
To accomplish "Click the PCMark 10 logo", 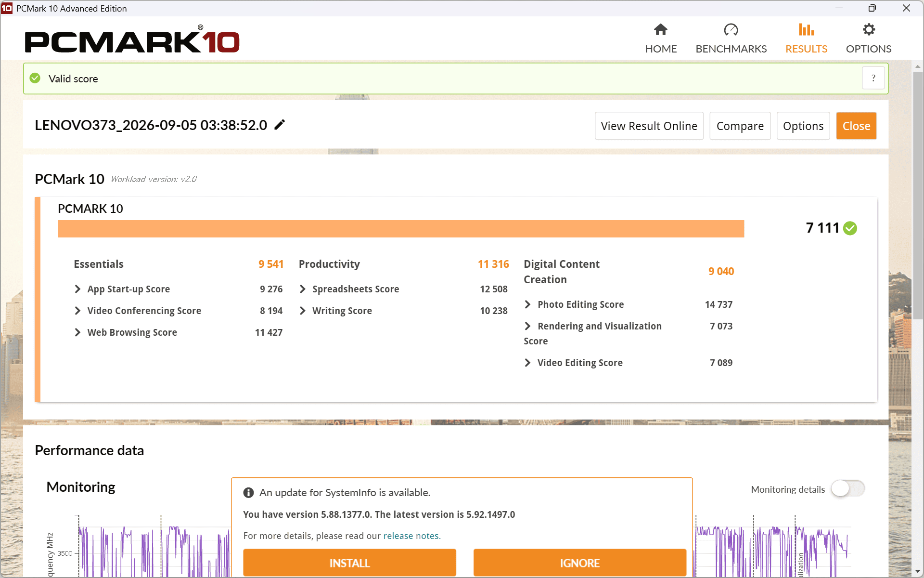I will (132, 39).
